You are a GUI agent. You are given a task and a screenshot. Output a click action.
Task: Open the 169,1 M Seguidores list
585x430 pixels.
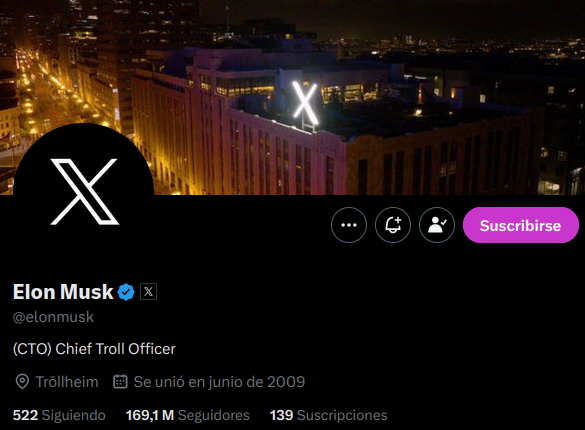click(188, 415)
